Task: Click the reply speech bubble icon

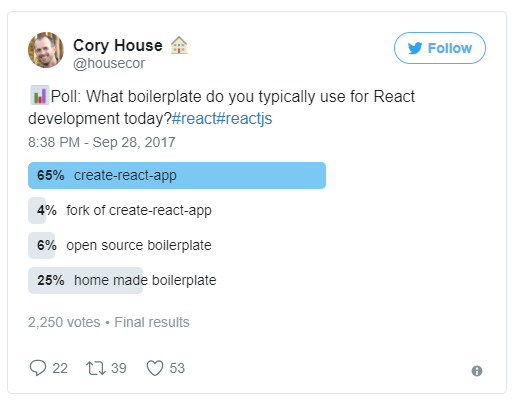Action: (38, 368)
